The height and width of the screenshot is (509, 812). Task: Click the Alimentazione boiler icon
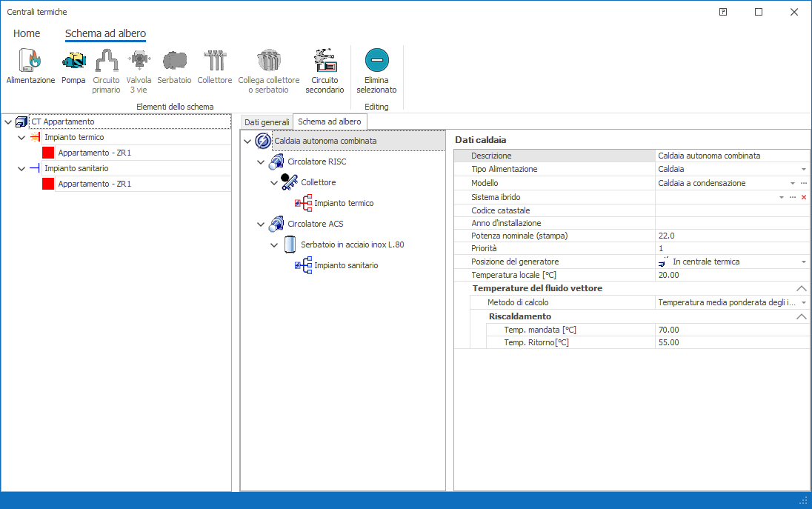(30, 61)
